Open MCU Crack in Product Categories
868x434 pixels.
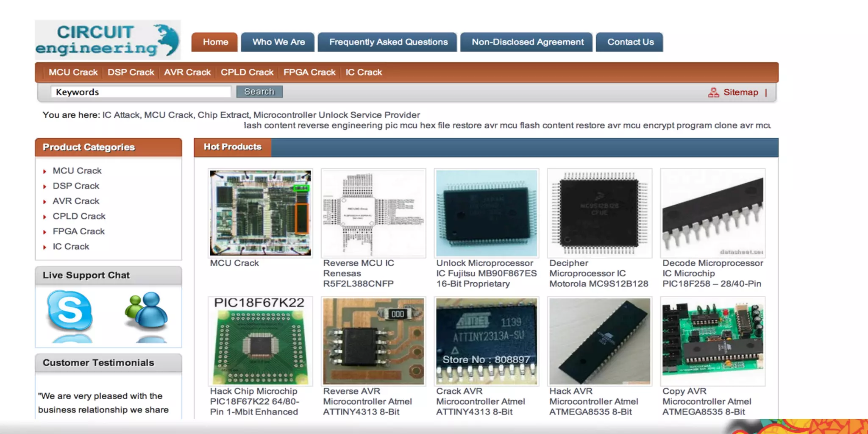point(77,171)
